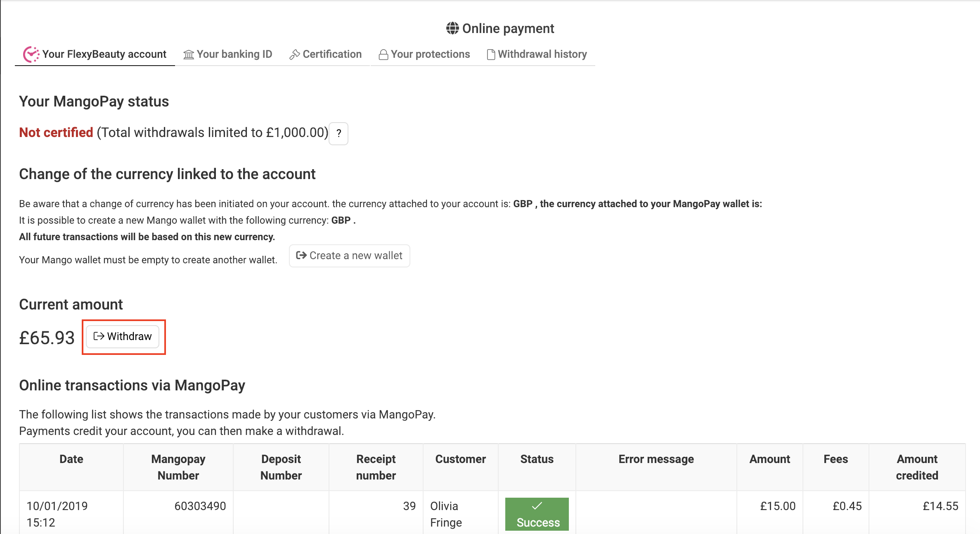Click the bold All future transactions sentence
The image size is (980, 534).
click(x=147, y=237)
